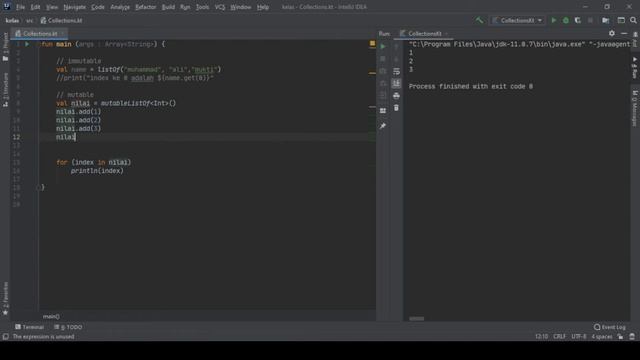This screenshot has height=360, width=640.
Task: Open Search Everywhere magnifier icon
Action: click(633, 20)
